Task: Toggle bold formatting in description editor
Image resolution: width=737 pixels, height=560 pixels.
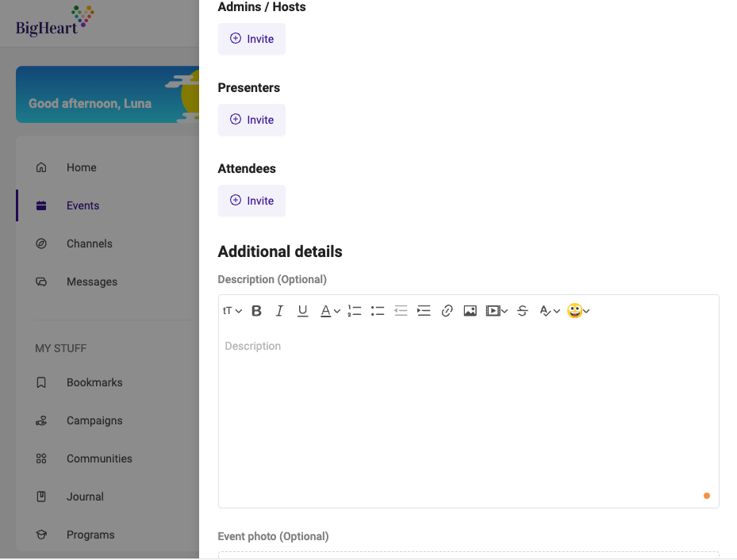Action: point(256,311)
